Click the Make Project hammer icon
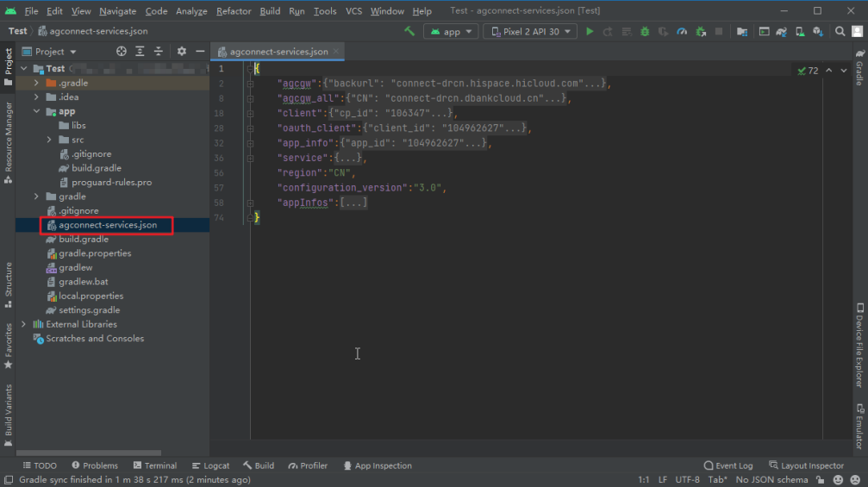 [409, 32]
